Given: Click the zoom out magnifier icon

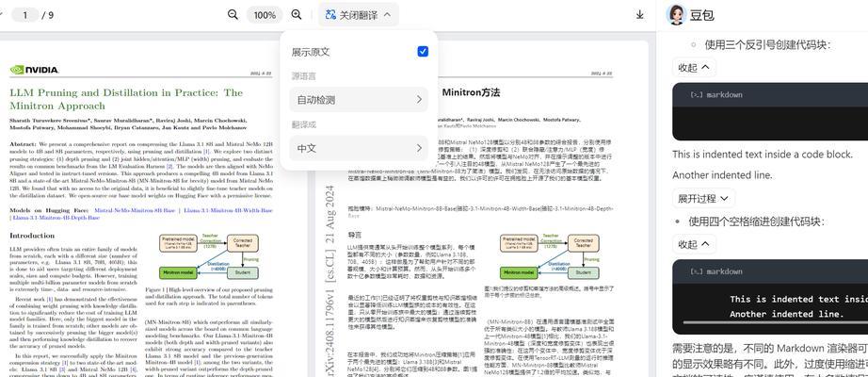Looking at the screenshot, I should (x=233, y=15).
